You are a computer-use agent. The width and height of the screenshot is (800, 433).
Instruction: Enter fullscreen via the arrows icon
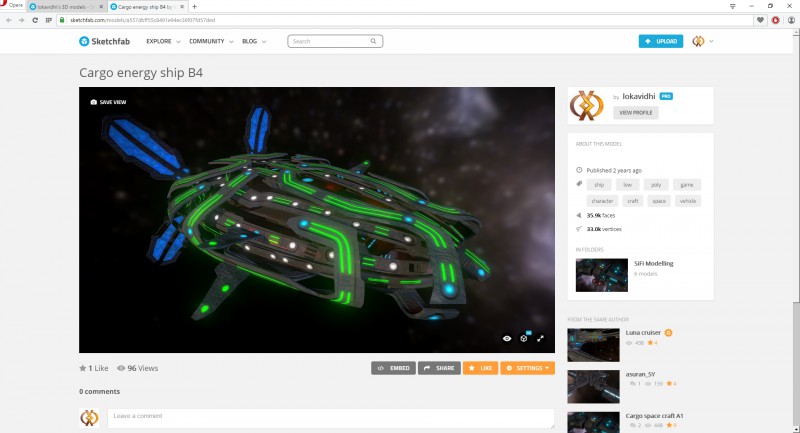coord(540,338)
